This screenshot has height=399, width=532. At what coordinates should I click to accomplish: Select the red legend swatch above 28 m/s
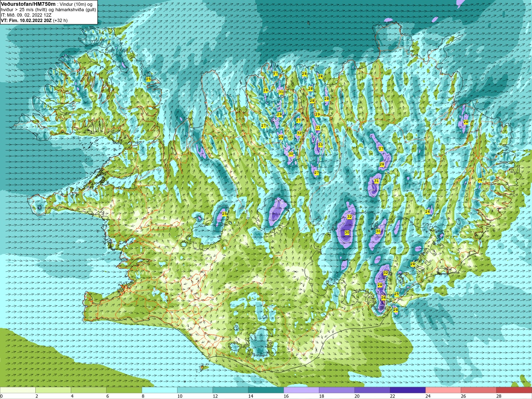pos(514,390)
